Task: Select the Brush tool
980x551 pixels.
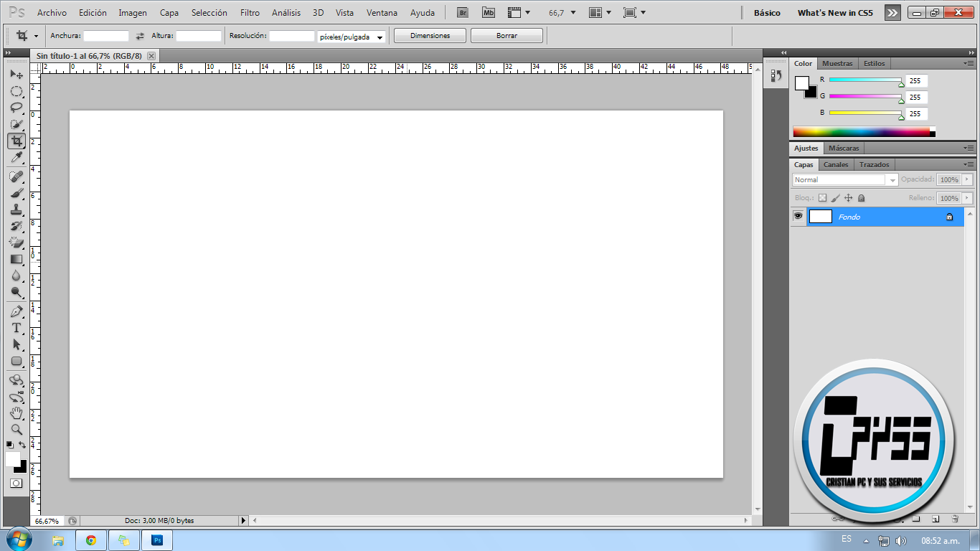Action: pyautogui.click(x=16, y=193)
